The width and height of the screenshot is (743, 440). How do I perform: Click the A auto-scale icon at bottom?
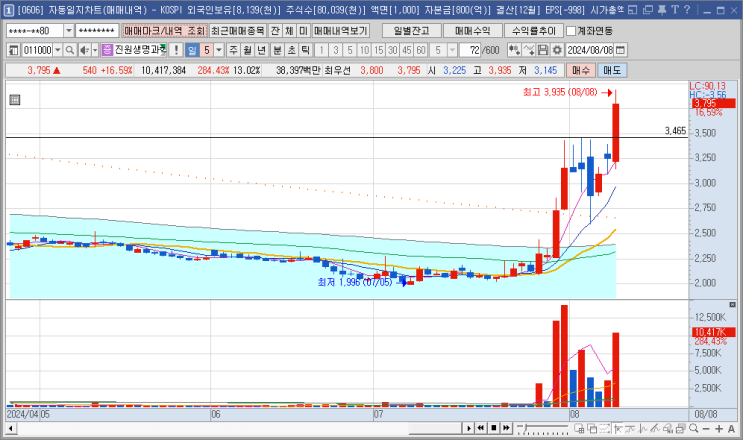pyautogui.click(x=731, y=429)
